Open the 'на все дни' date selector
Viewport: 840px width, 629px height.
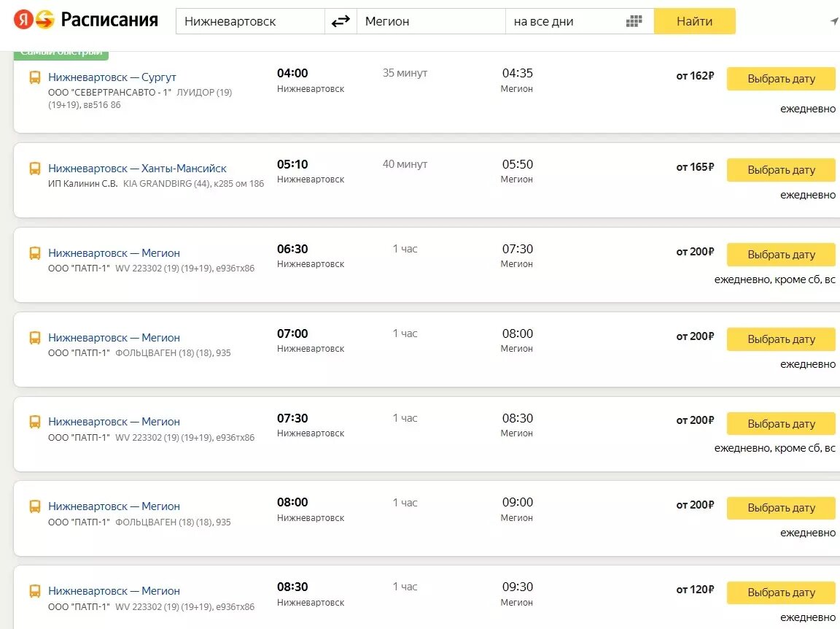tap(580, 21)
